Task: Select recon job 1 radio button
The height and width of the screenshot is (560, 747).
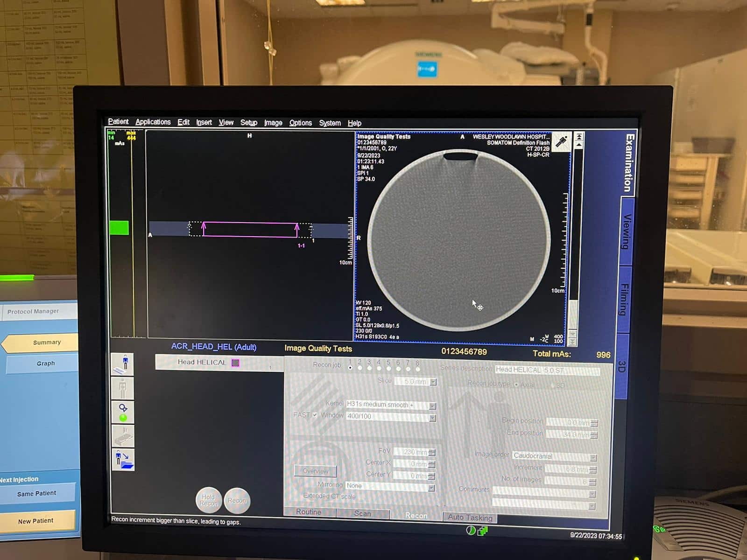Action: click(x=350, y=368)
